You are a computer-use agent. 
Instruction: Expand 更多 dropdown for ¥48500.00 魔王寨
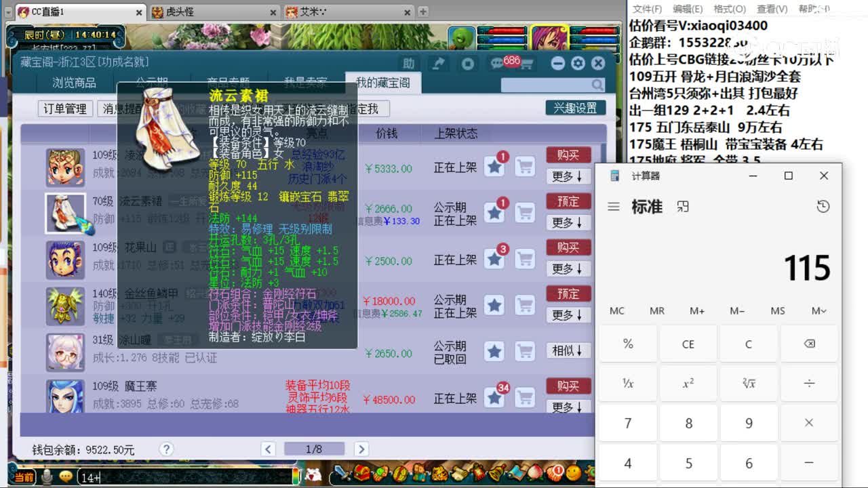(x=568, y=407)
